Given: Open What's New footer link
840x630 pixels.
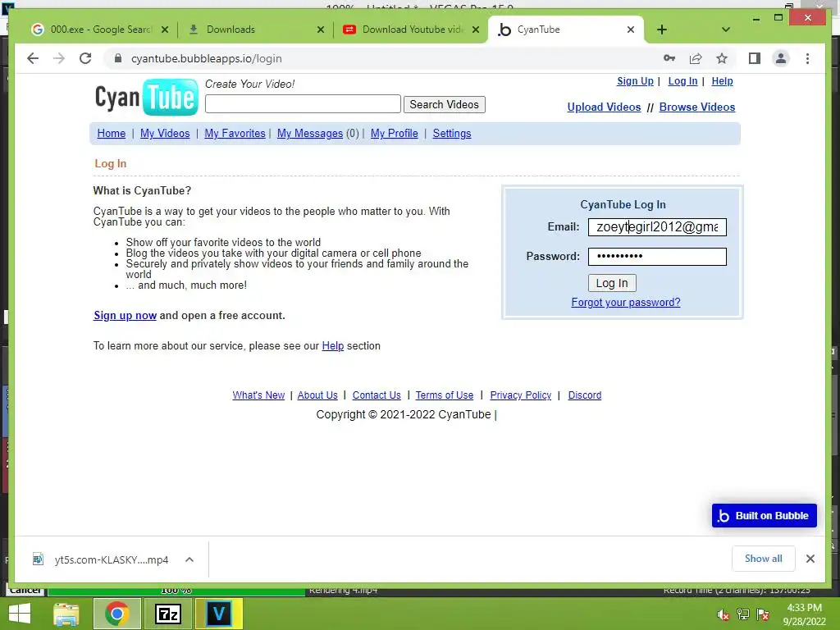Looking at the screenshot, I should [x=258, y=395].
